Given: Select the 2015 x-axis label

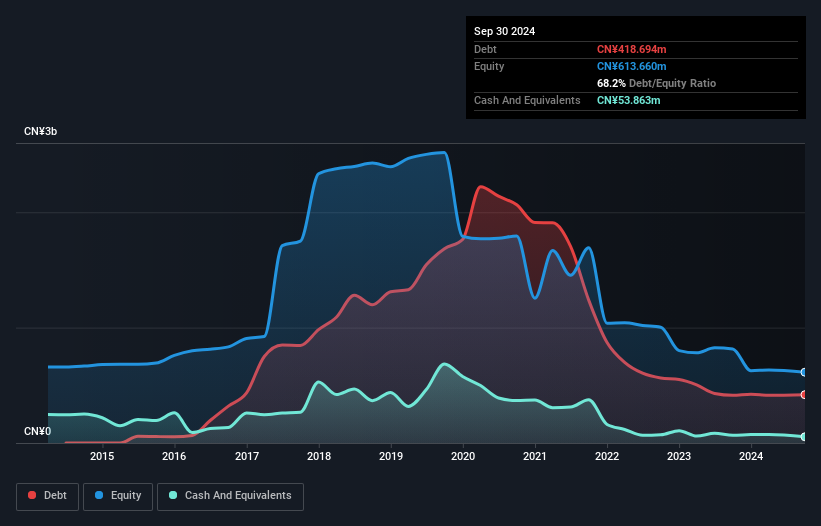Looking at the screenshot, I should (102, 456).
